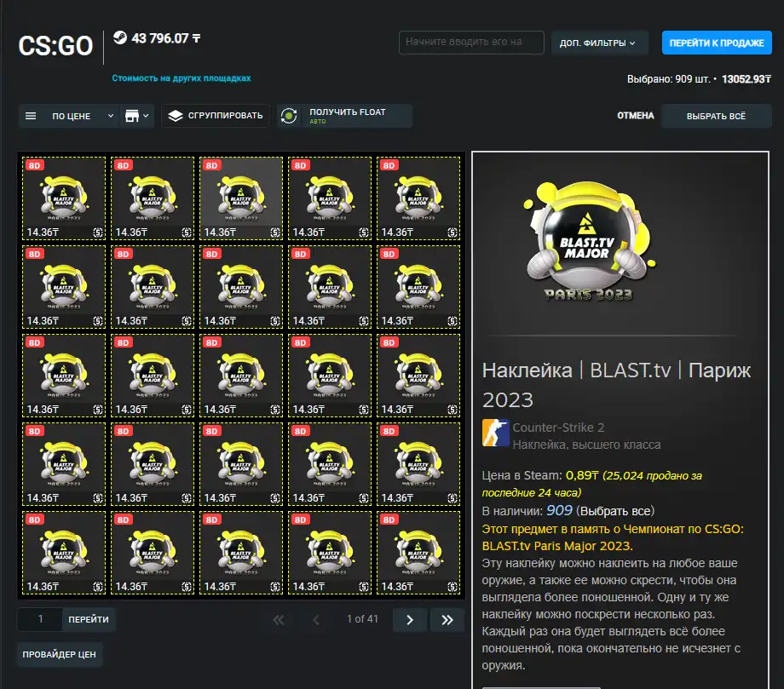Click the Выбрано: 909 шт. counter
The height and width of the screenshot is (689, 784).
[668, 79]
